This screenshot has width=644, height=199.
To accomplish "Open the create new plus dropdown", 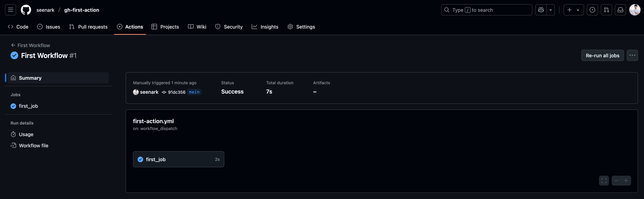I will 573,10.
